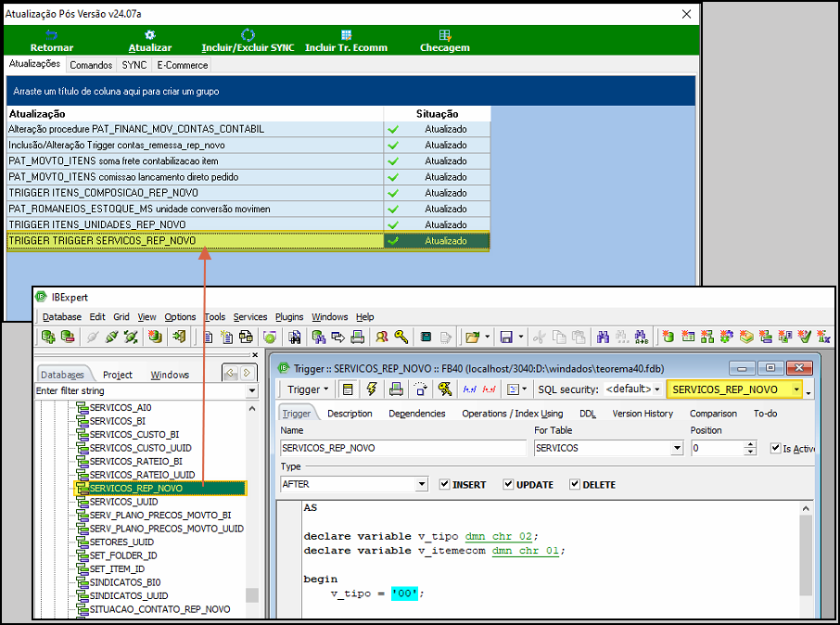Image resolution: width=840 pixels, height=625 pixels.
Task: Click the Situação column header
Action: pyautogui.click(x=437, y=114)
